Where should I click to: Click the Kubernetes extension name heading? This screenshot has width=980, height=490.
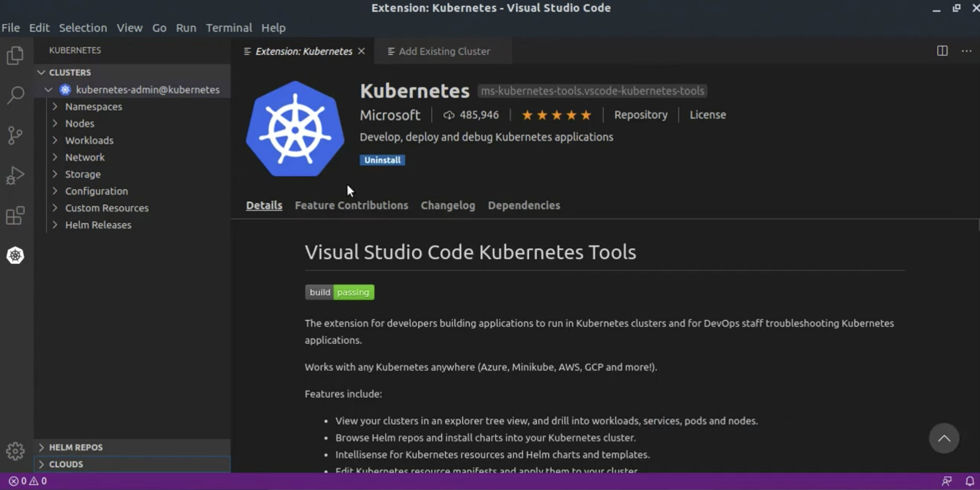click(x=414, y=91)
